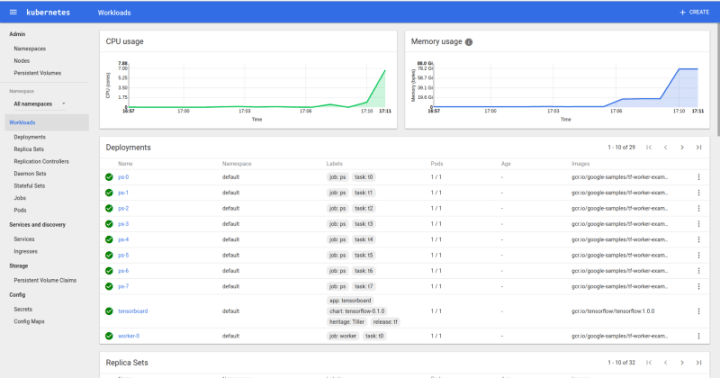Expand the All namespaces dropdown
Screen dimensions: 720x378
coord(39,104)
